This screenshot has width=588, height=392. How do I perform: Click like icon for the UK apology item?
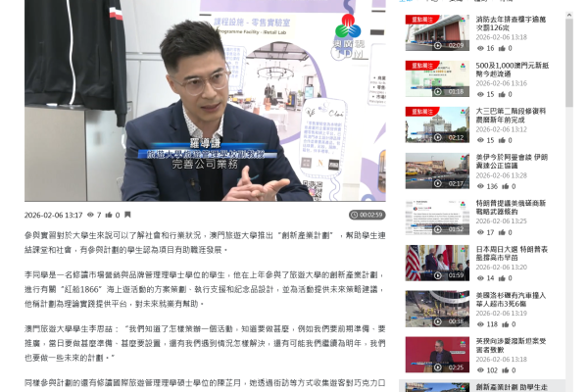coord(505,370)
